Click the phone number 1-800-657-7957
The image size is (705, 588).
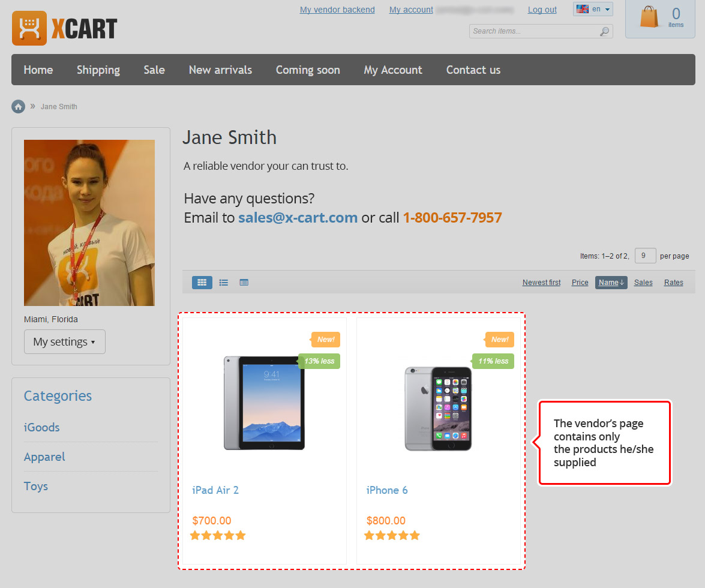pos(452,218)
